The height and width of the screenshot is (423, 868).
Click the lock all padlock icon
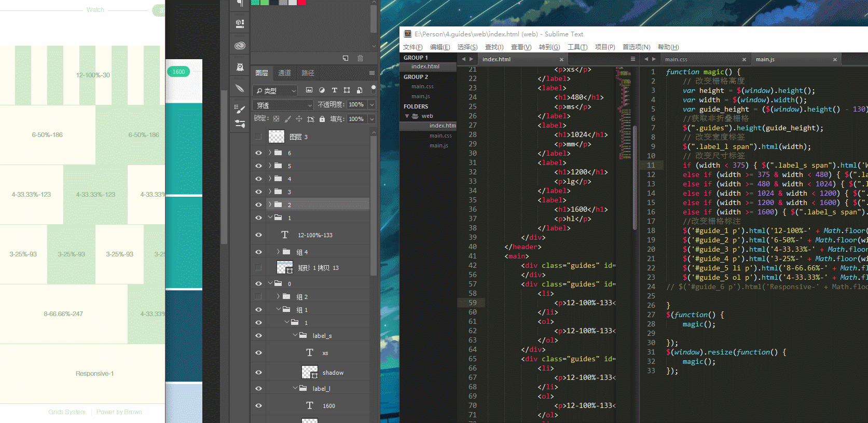[322, 119]
